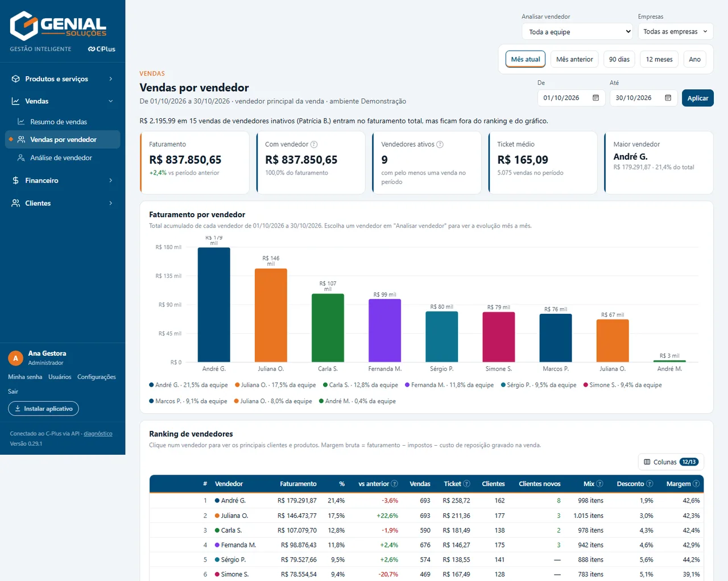Select the Ano period option
This screenshot has height=581, width=728.
click(x=695, y=59)
